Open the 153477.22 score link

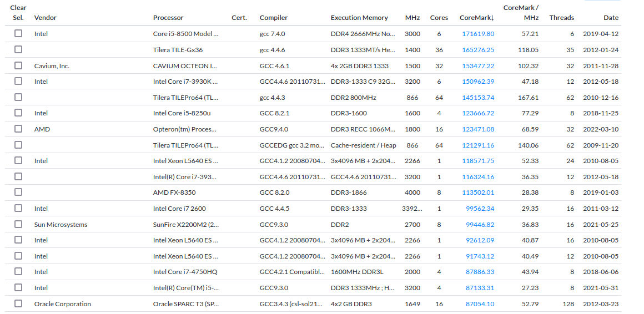tap(478, 65)
